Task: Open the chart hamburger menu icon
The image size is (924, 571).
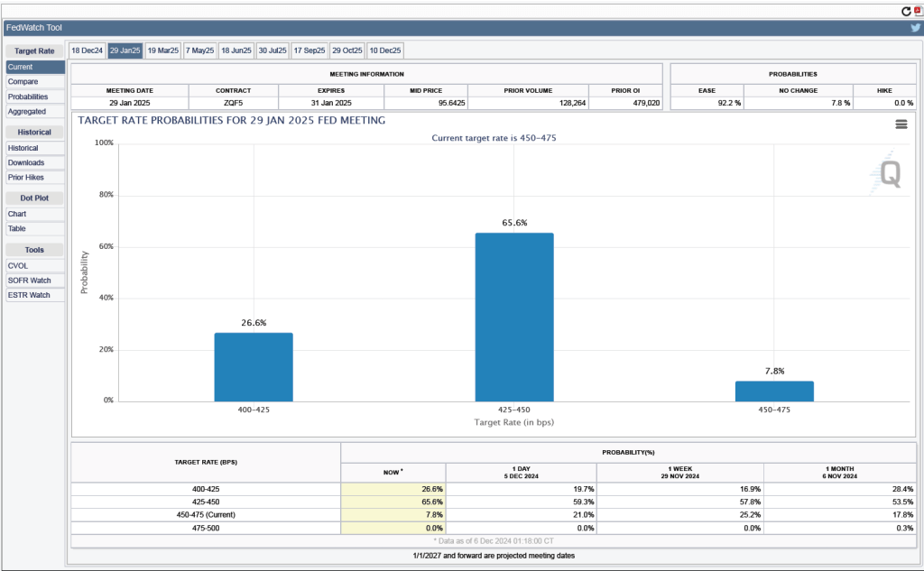Action: 901,124
